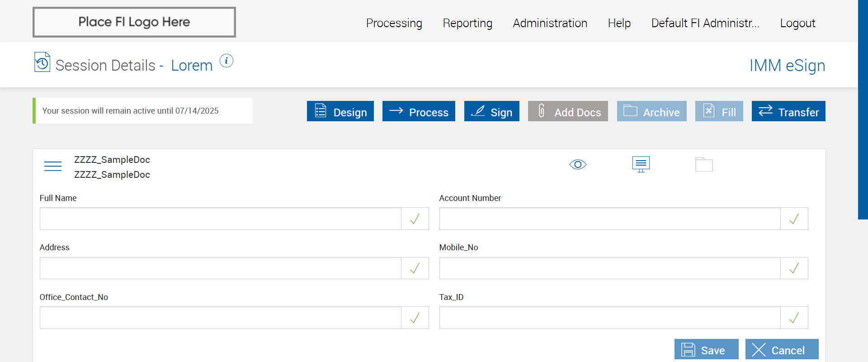Click checkmark beside the Address field
Viewport: 868px width, 362px height.
click(415, 268)
